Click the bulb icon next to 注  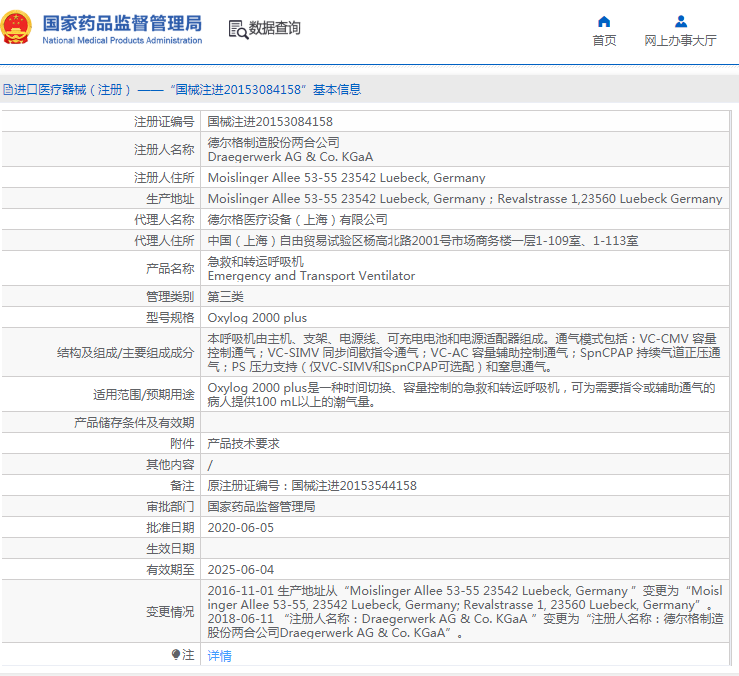(x=177, y=655)
